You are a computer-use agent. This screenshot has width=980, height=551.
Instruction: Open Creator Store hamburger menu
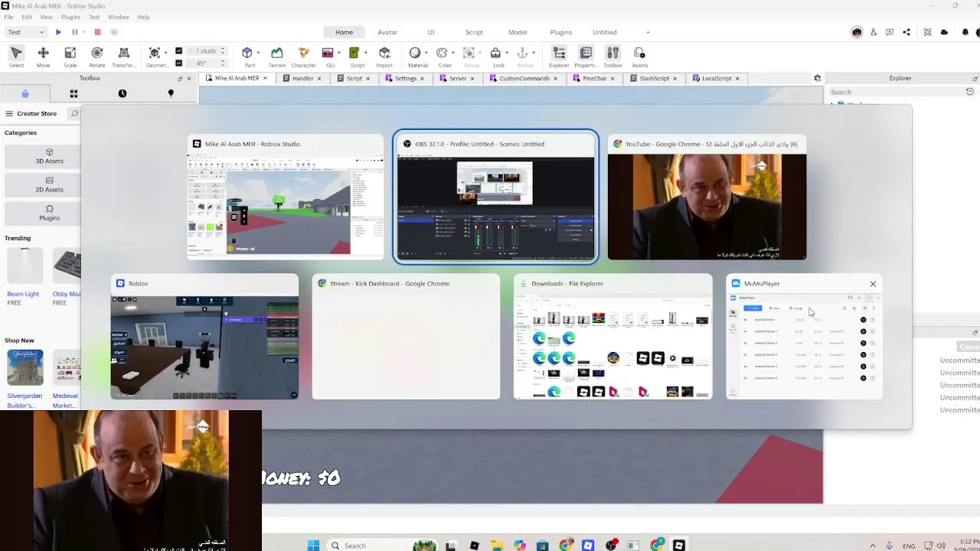point(9,113)
